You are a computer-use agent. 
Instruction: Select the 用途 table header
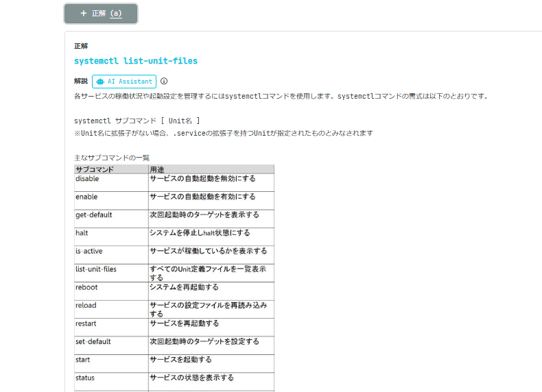click(x=158, y=169)
